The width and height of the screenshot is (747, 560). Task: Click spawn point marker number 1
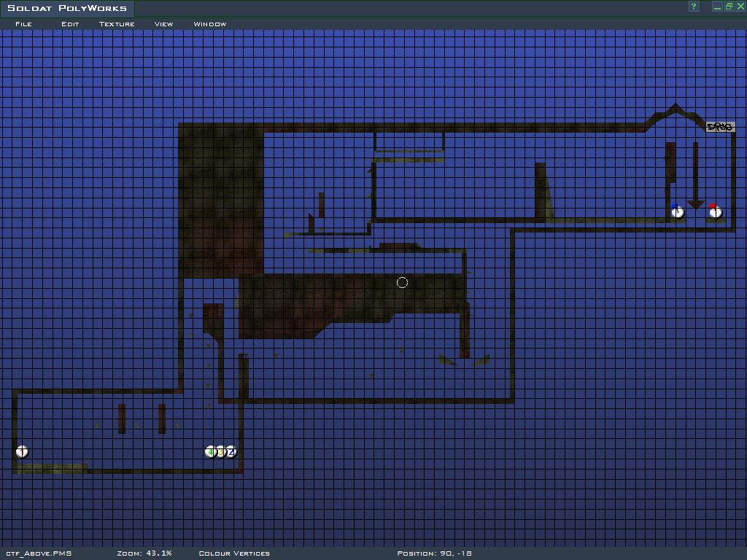pyautogui.click(x=22, y=452)
